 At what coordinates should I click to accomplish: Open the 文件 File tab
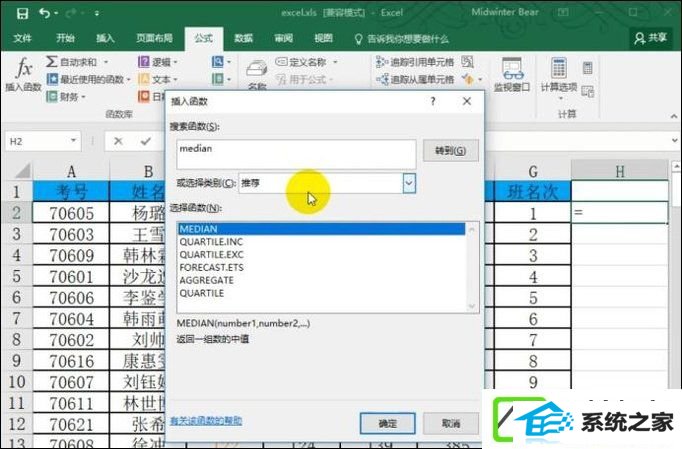pyautogui.click(x=22, y=38)
